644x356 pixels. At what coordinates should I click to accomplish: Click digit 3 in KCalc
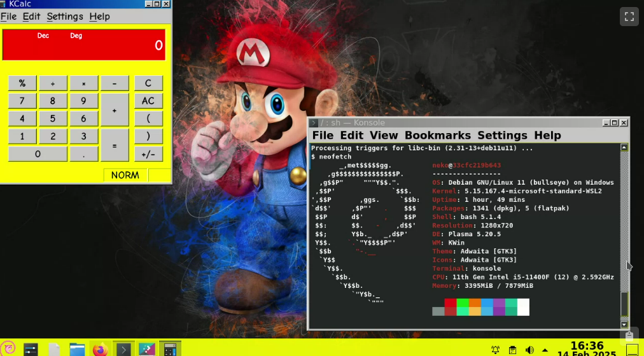pyautogui.click(x=84, y=136)
